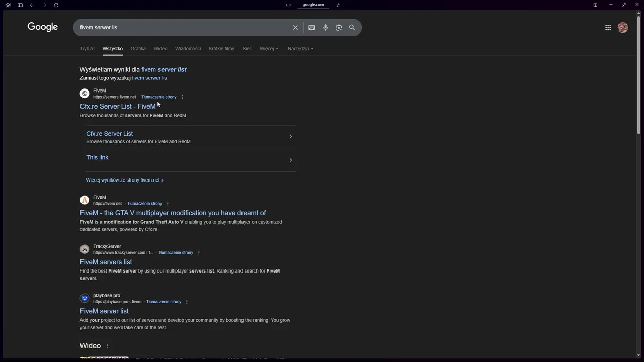
Task: Open the site settings sliders icon
Action: [x=338, y=5]
